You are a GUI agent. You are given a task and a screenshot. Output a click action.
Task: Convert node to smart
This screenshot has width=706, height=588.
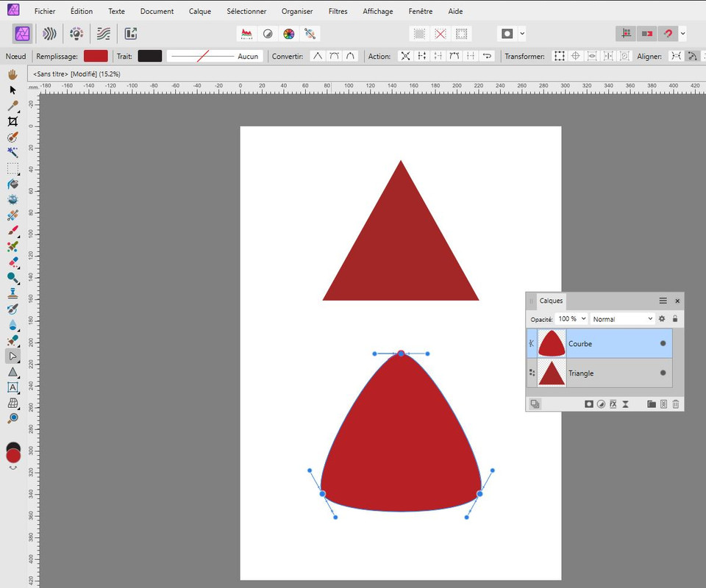pos(350,57)
